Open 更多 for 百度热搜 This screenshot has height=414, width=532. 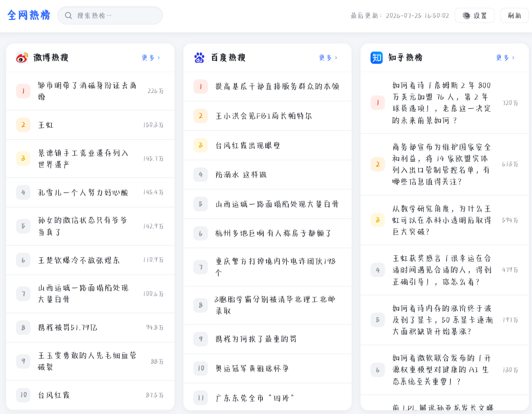328,58
